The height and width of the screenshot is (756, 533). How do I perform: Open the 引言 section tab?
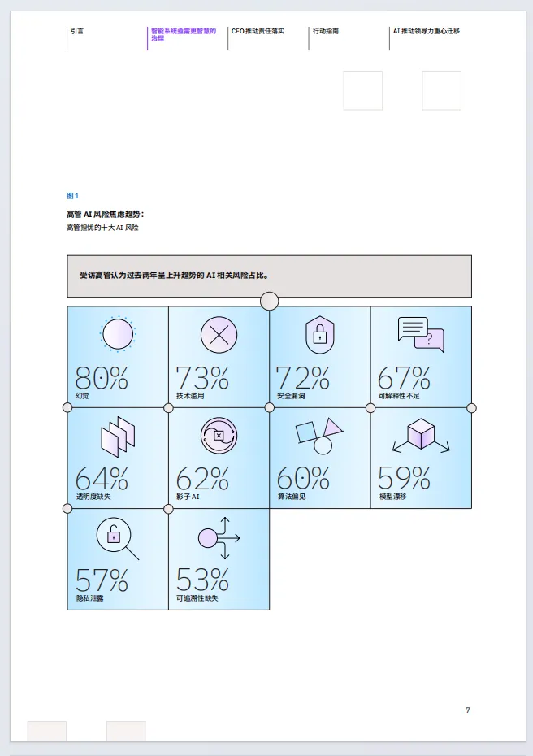[77, 31]
